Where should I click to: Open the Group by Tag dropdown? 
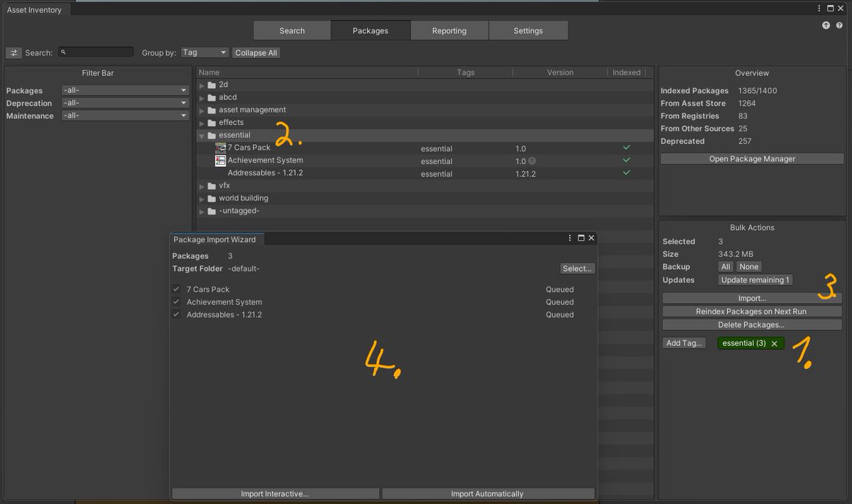[204, 52]
